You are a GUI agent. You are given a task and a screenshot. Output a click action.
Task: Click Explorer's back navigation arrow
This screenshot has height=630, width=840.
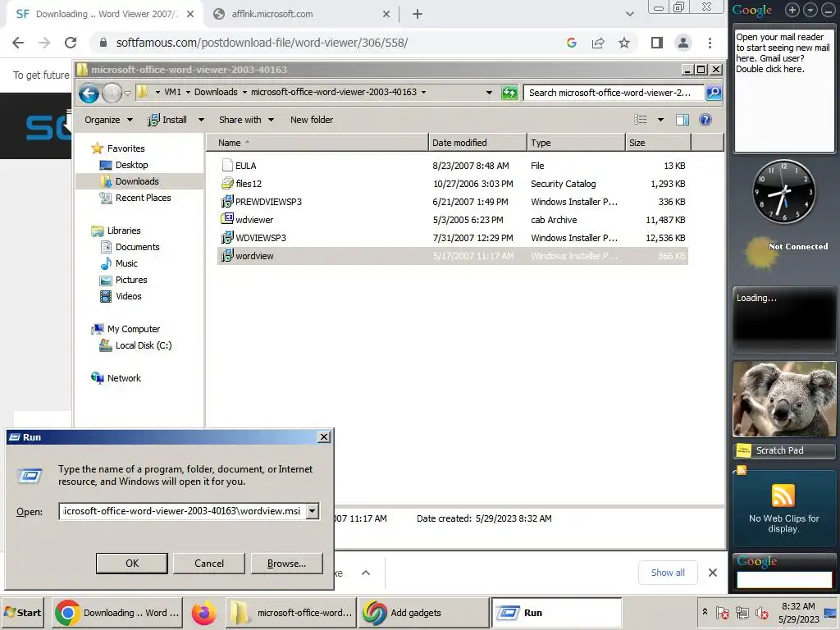pyautogui.click(x=89, y=94)
